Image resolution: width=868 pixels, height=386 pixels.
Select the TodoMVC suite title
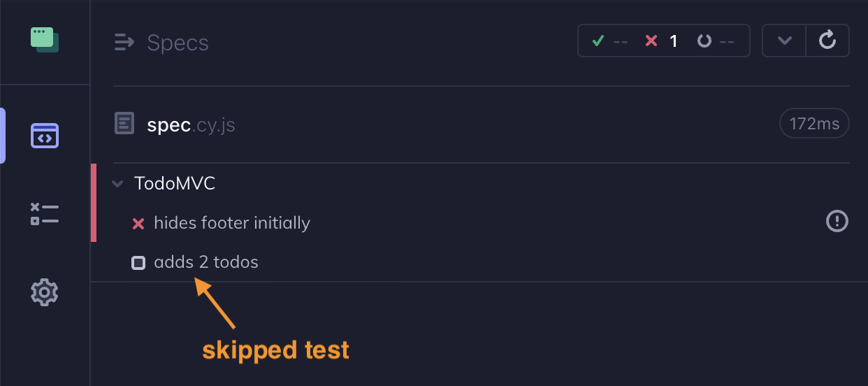point(175,184)
